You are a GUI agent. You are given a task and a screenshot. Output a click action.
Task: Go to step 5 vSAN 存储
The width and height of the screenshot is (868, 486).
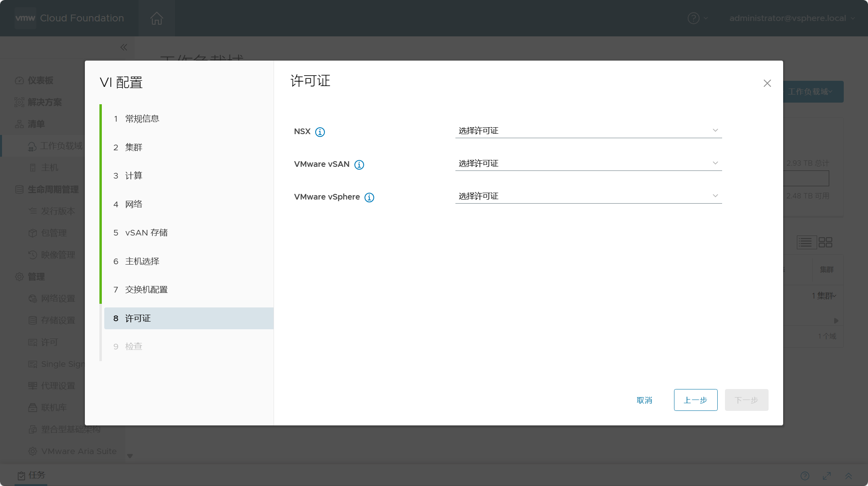(189, 233)
